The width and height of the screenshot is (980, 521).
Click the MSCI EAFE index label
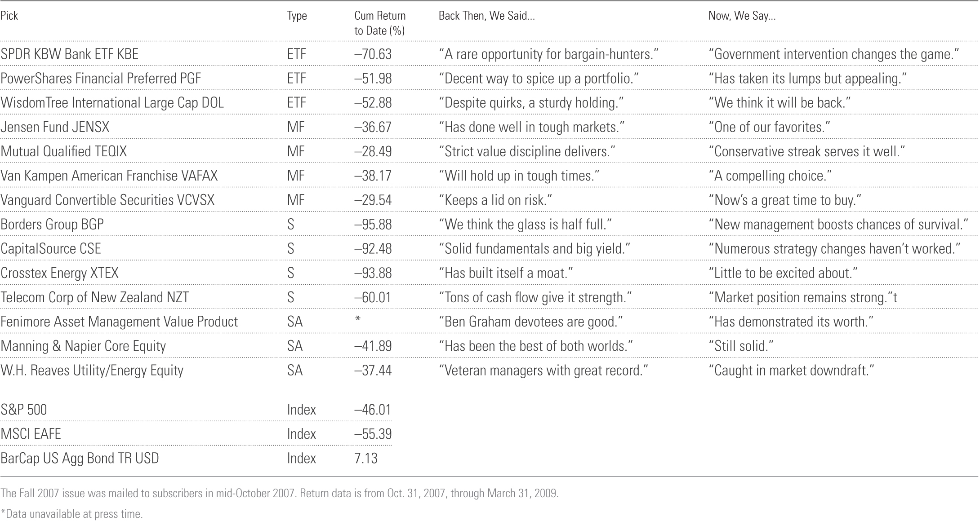(31, 434)
